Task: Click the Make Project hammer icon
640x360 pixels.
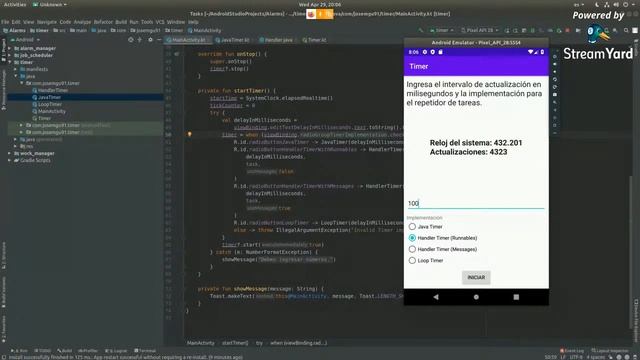Action: [421, 30]
